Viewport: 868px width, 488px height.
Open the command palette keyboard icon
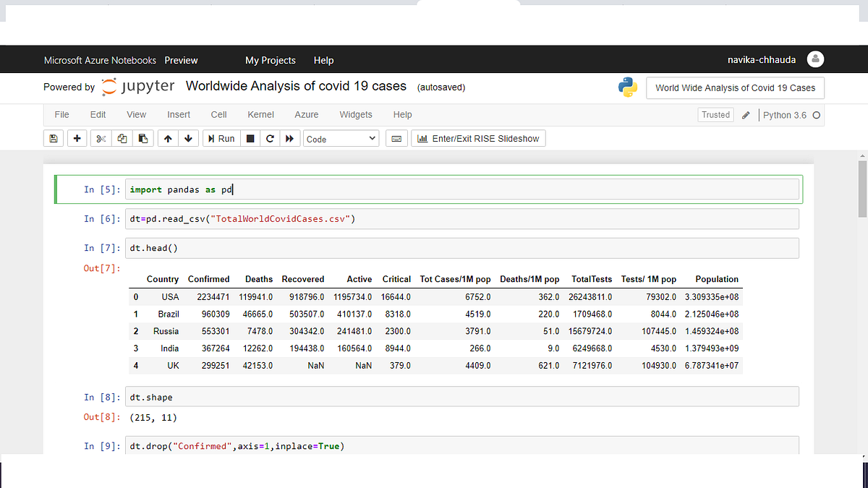(396, 137)
